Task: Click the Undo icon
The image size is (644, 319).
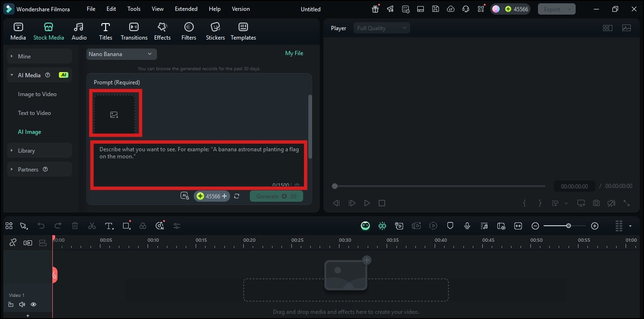Action: 41,226
